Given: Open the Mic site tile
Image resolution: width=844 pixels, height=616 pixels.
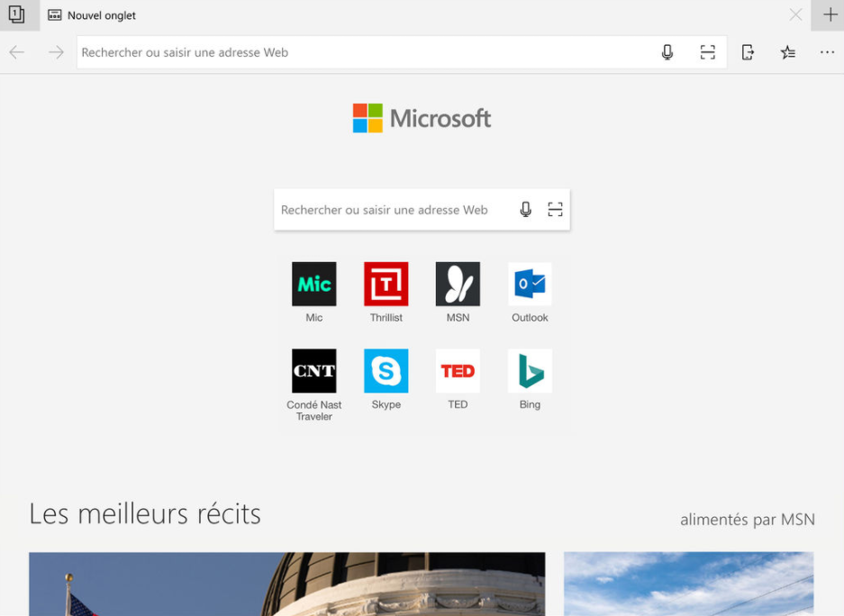Looking at the screenshot, I should [x=313, y=284].
